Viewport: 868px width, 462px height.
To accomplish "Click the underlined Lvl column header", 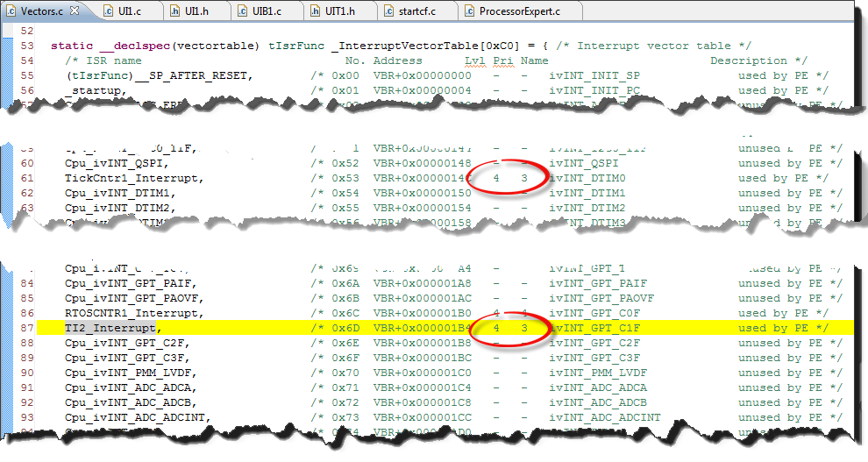I will pos(474,60).
